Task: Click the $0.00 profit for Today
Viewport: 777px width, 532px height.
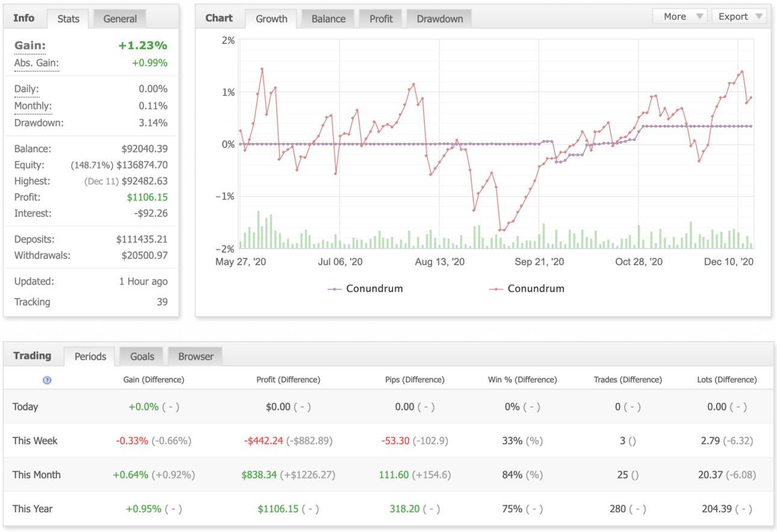Action: [x=278, y=407]
